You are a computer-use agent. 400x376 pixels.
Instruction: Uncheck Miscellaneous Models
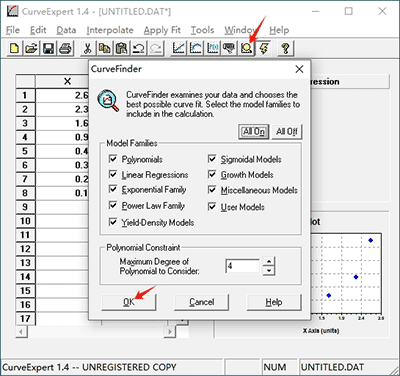point(212,190)
